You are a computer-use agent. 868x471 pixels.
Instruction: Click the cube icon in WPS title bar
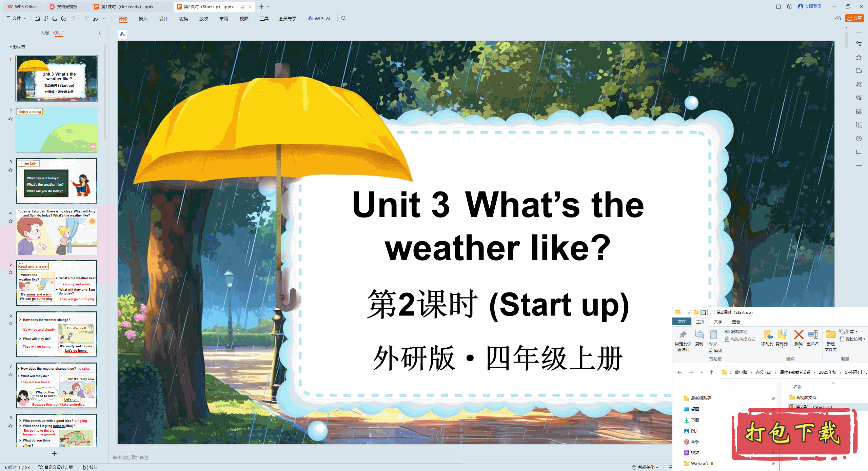point(790,6)
